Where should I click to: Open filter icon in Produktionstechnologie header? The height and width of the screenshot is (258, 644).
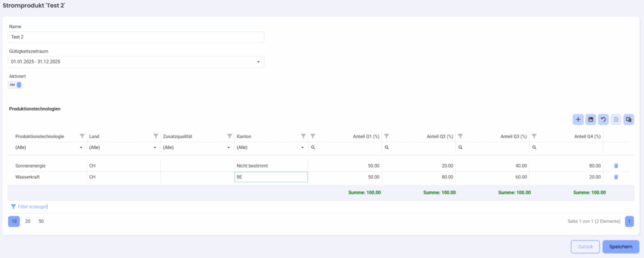click(82, 136)
